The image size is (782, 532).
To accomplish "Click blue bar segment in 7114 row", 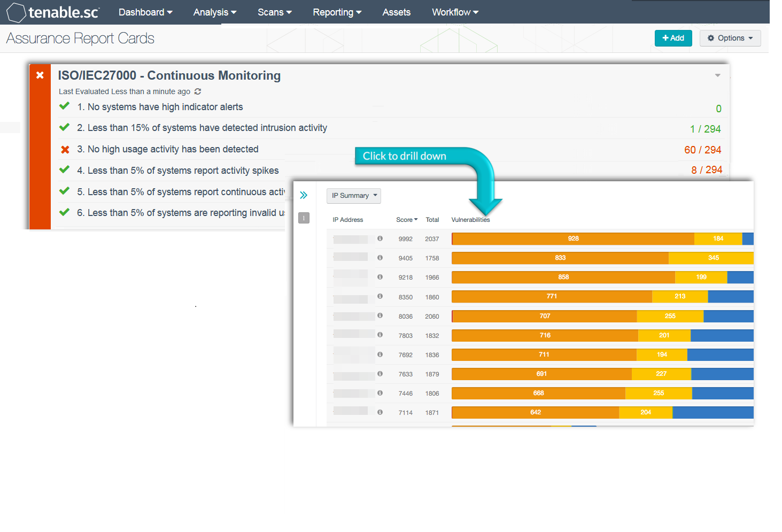I will coord(713,412).
